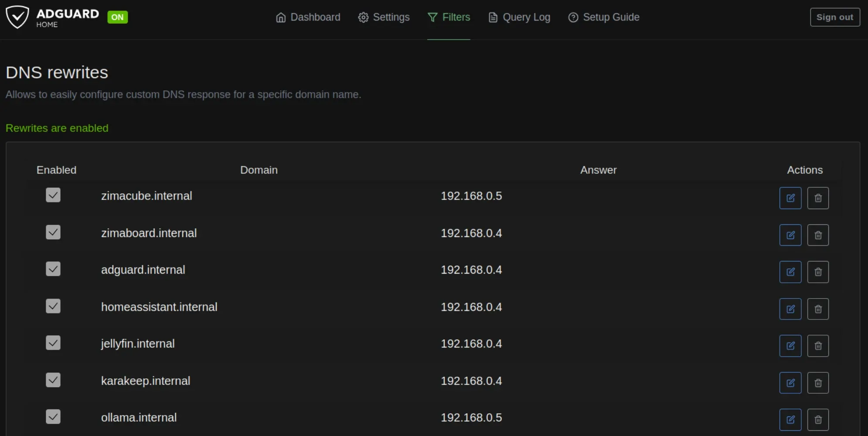
Task: Click the Rewrites are enabled link
Action: pyautogui.click(x=57, y=128)
